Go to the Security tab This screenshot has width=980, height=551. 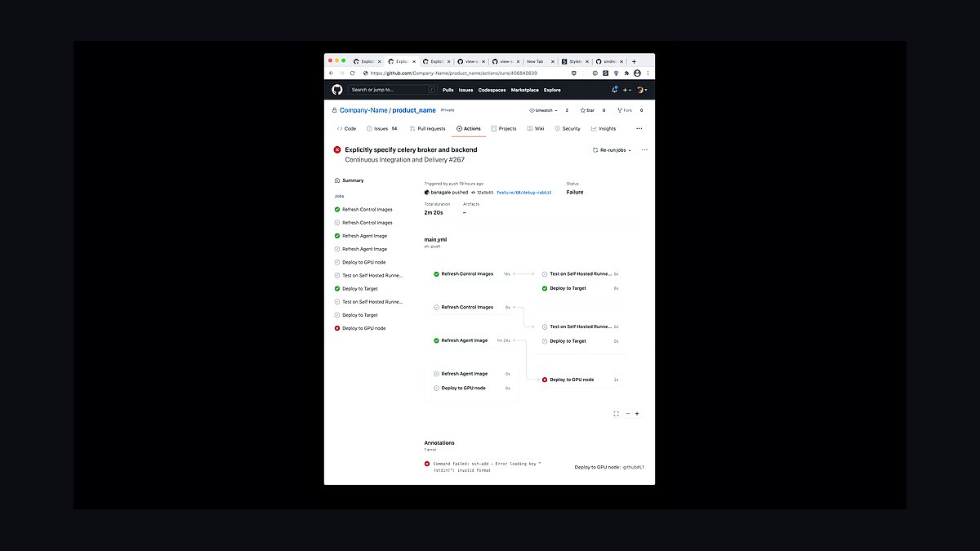(568, 128)
